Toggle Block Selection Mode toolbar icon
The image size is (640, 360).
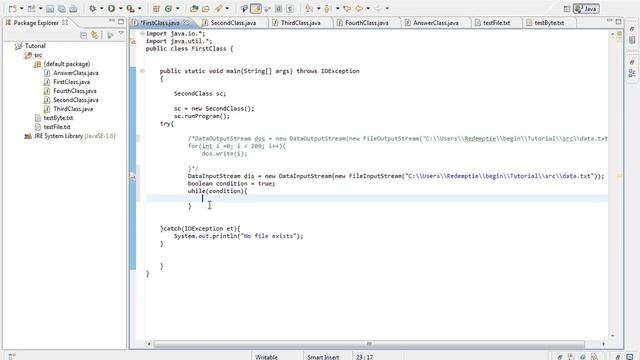(x=278, y=8)
